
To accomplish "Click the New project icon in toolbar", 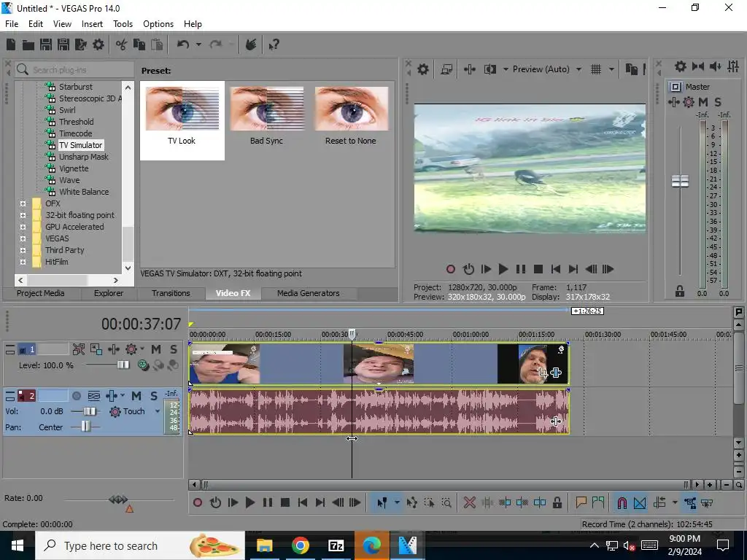I will [10, 44].
